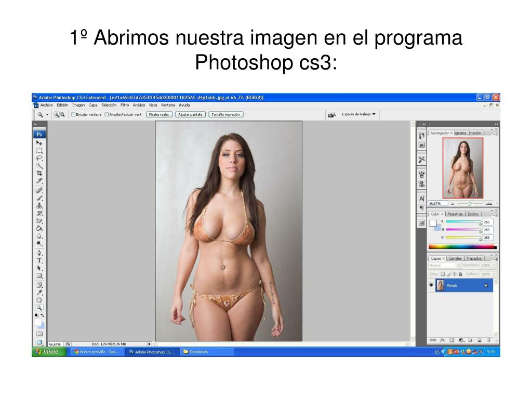Select the Paint Bucket tool
This screenshot has width=532, height=399.
[x=39, y=229]
